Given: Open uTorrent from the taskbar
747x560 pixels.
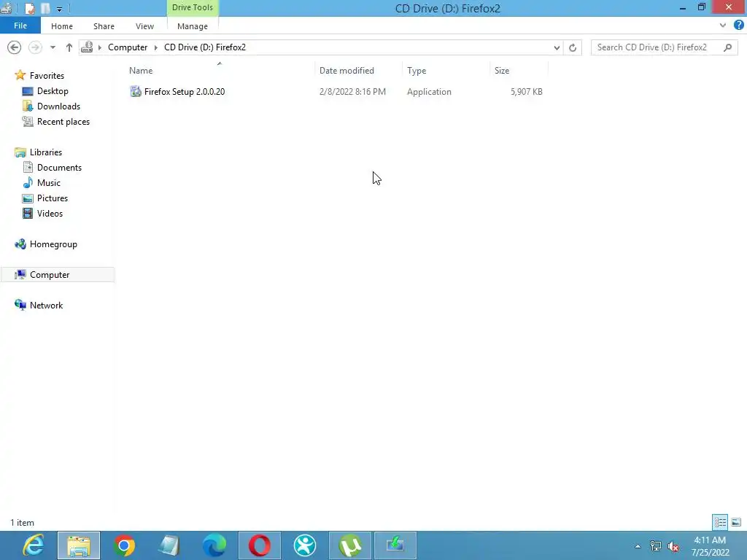Looking at the screenshot, I should (x=350, y=545).
